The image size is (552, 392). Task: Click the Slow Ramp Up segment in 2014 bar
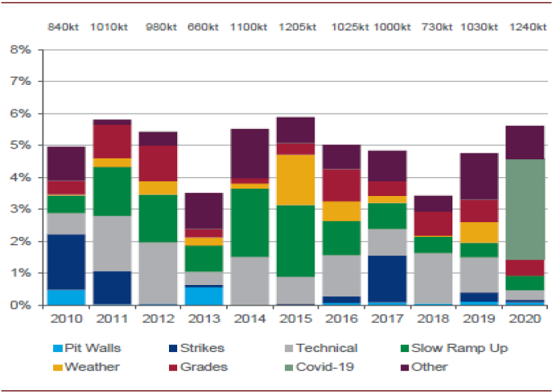(x=250, y=223)
